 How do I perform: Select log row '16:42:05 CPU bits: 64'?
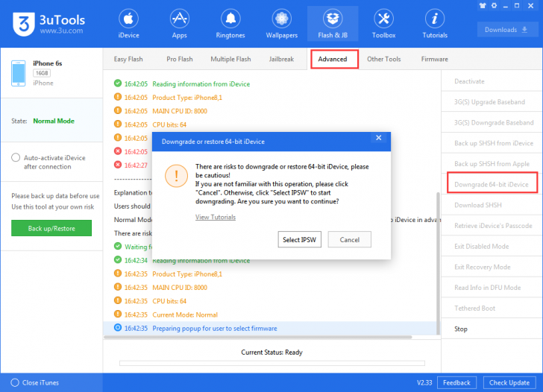[270, 124]
